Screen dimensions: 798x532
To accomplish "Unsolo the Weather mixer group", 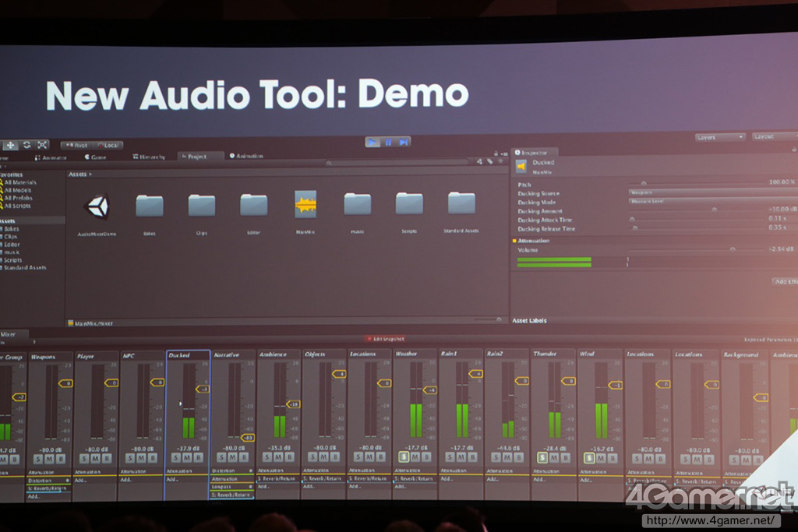I will [404, 457].
